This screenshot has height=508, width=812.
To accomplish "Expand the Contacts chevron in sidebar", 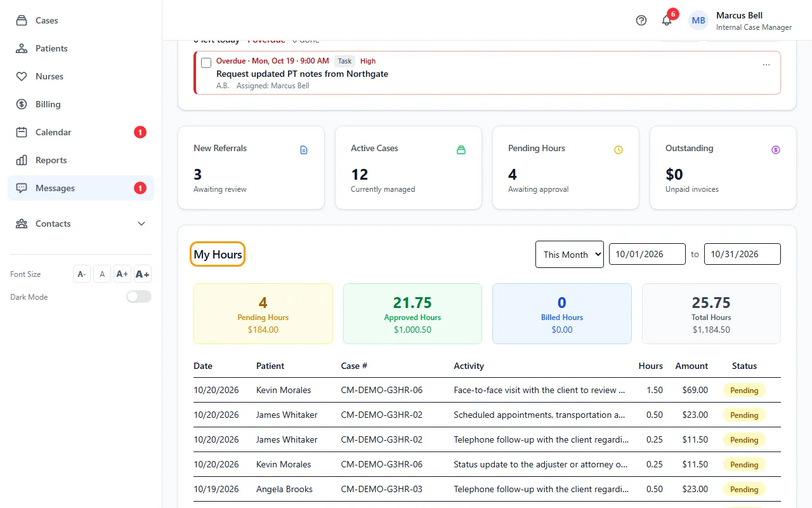I will click(x=141, y=224).
